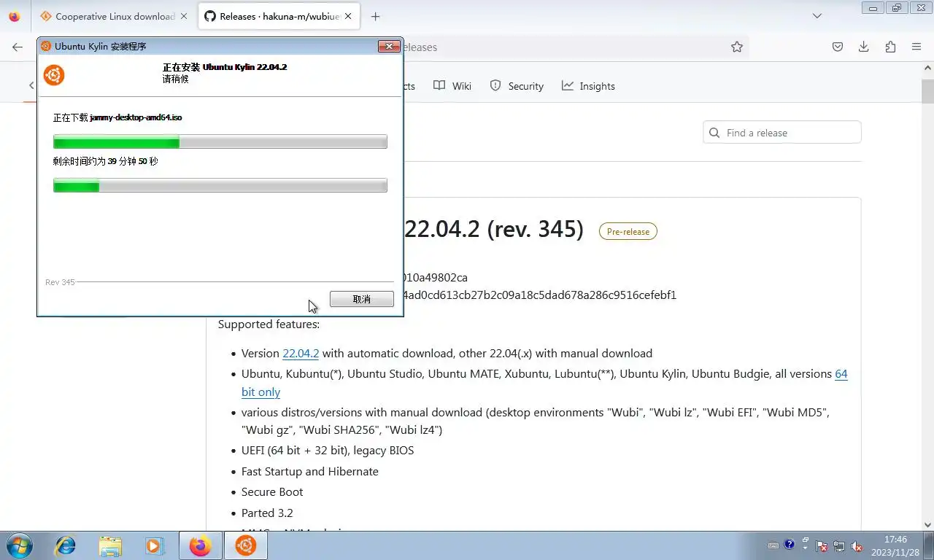Screen dimensions: 934x560
Task: Open Windows Media Player from taskbar
Action: [x=154, y=545]
